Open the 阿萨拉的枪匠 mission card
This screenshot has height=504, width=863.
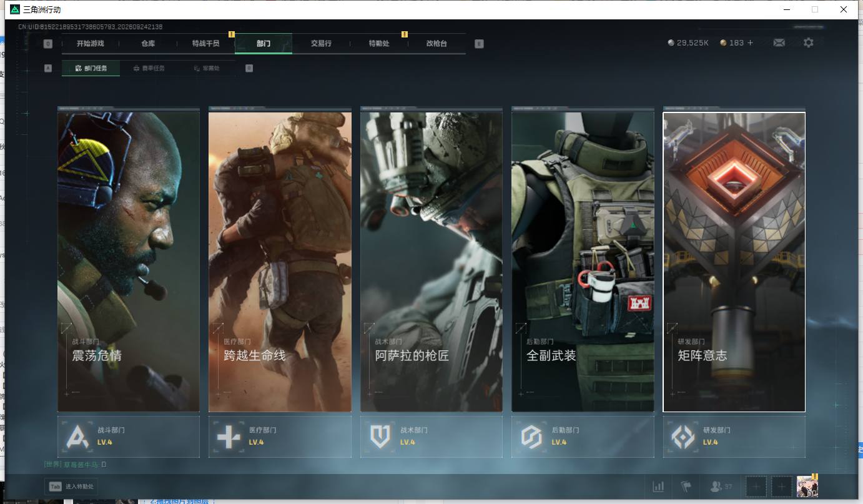(431, 262)
